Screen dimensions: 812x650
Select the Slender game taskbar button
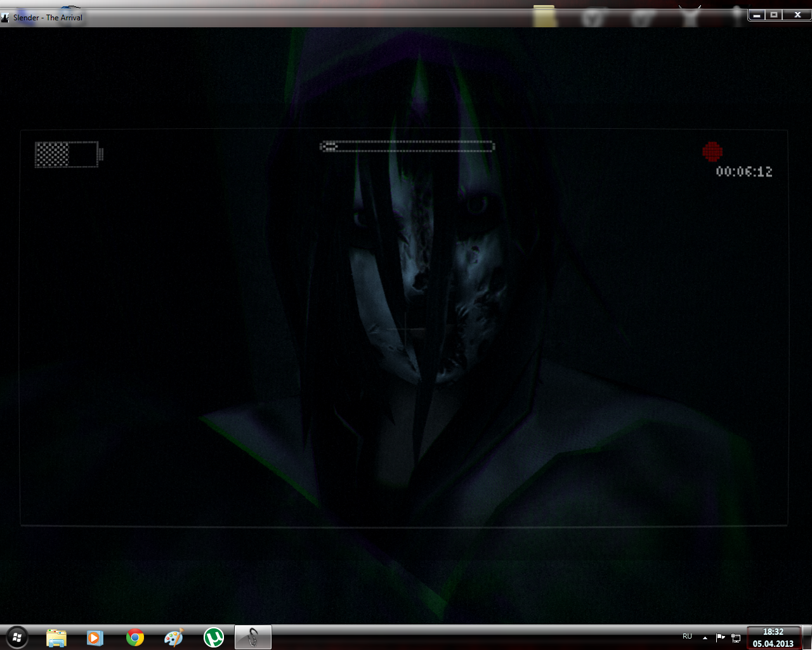pyautogui.click(x=253, y=637)
